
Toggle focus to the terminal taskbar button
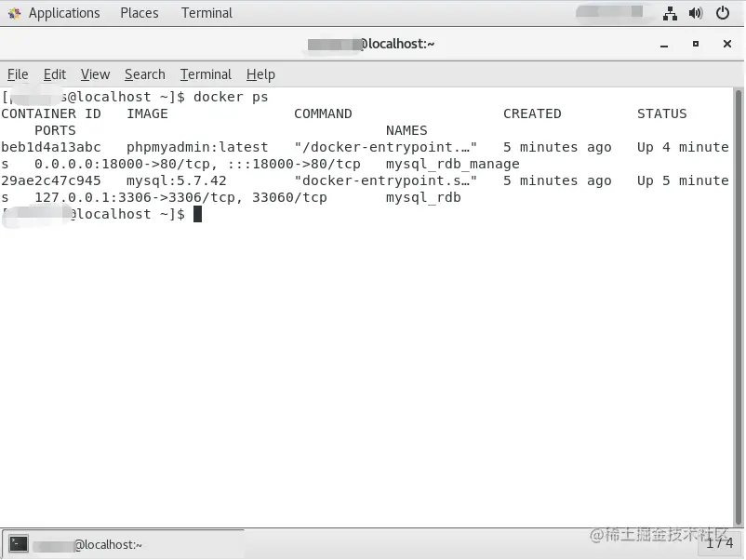pyautogui.click(x=121, y=544)
